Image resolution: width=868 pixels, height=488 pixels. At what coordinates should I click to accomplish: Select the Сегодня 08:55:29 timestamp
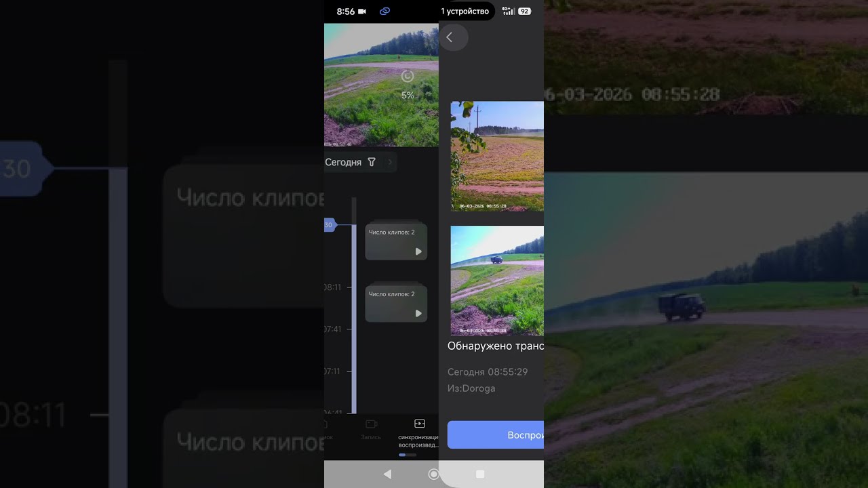coord(488,371)
